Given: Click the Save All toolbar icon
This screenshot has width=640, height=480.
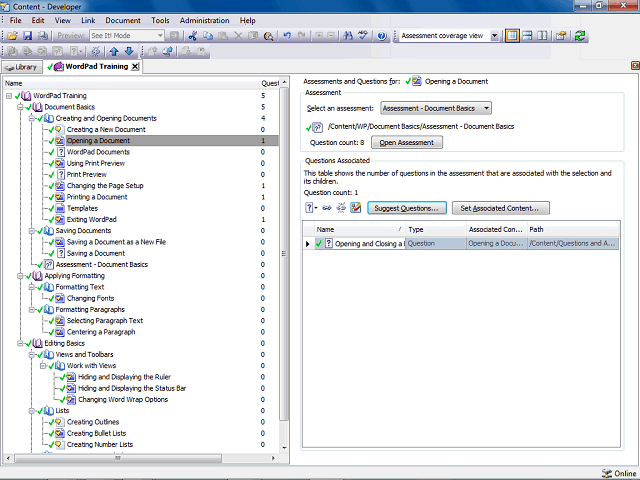Looking at the screenshot, I should tap(43, 36).
